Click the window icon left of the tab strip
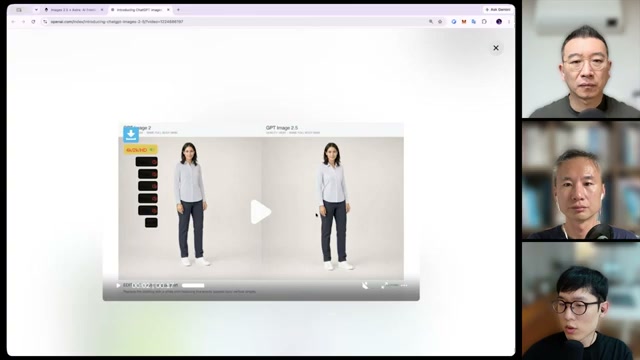 [19, 10]
